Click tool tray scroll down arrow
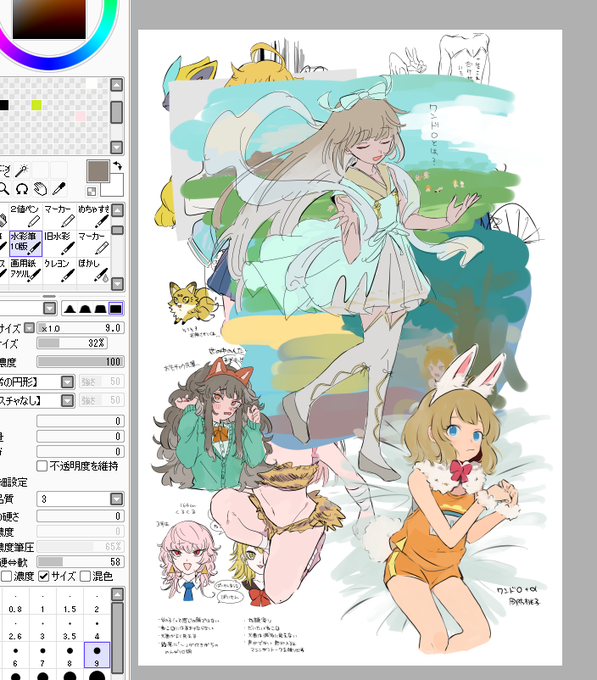The width and height of the screenshot is (597, 680). (x=117, y=284)
